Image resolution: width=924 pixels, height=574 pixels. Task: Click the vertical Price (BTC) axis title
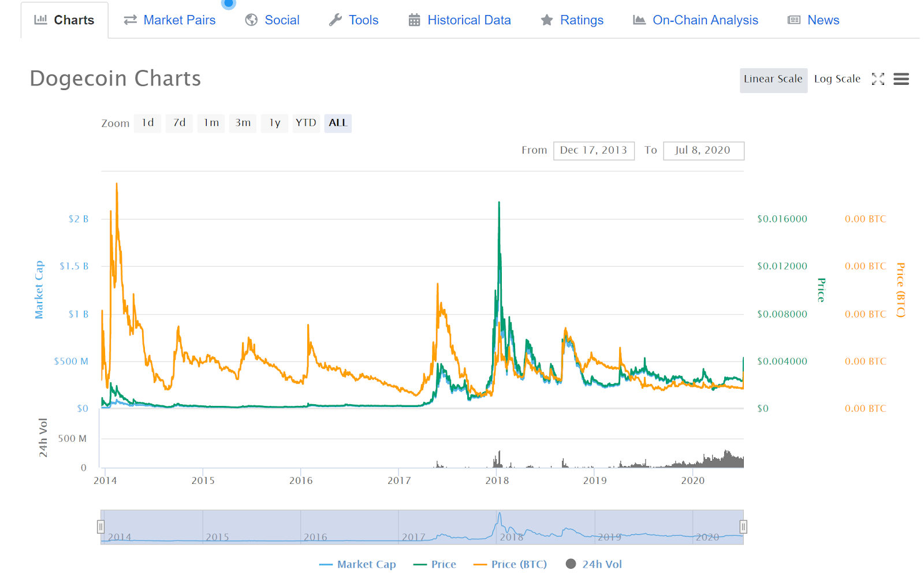pos(901,290)
